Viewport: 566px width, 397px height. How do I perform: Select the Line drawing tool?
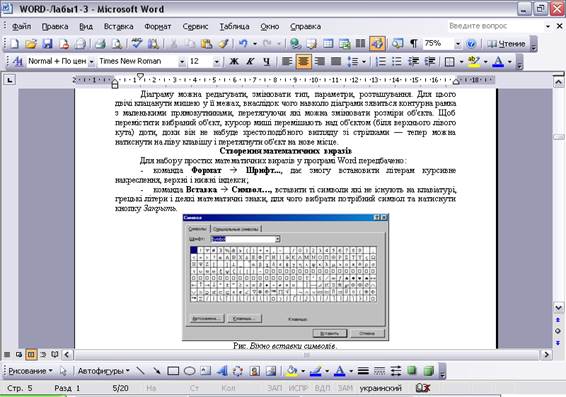140,371
